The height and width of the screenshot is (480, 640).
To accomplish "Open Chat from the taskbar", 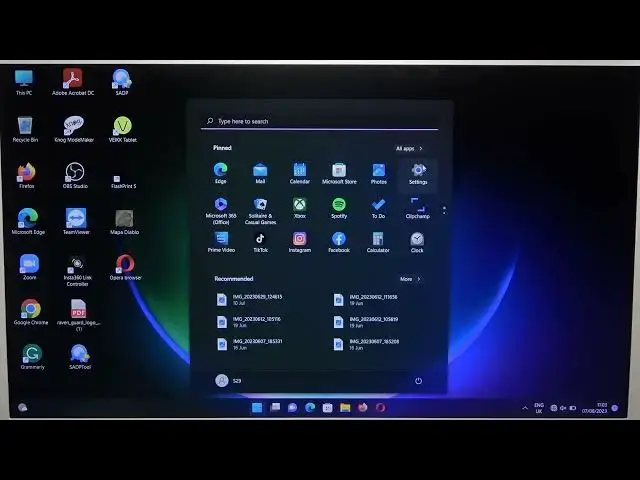I will [x=292, y=407].
